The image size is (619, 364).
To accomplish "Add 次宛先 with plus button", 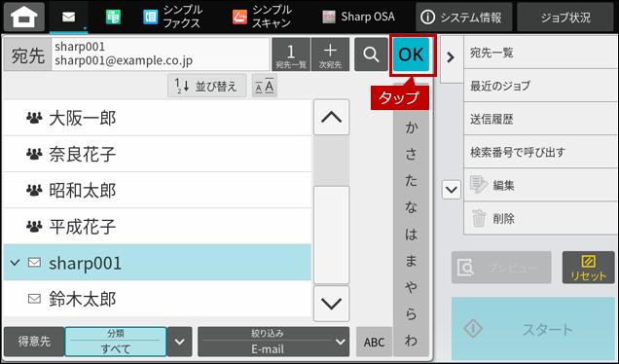I will pyautogui.click(x=330, y=55).
